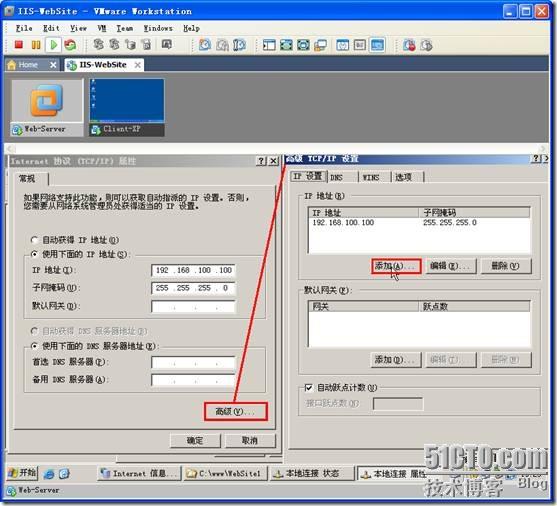The width and height of the screenshot is (557, 506).
Task: Click the 备用 DNS 服务器 input field
Action: (193, 380)
